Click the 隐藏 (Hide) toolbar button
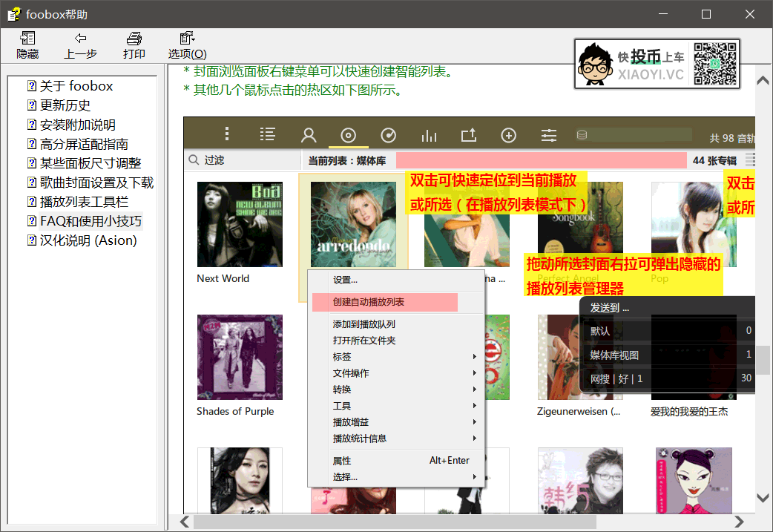Image resolution: width=773 pixels, height=532 pixels. pyautogui.click(x=27, y=45)
